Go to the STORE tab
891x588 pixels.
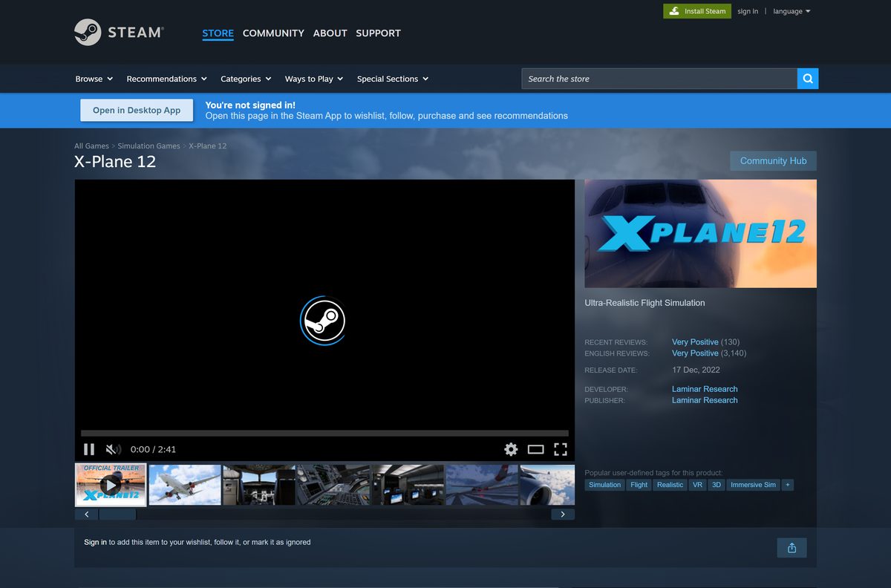(218, 33)
